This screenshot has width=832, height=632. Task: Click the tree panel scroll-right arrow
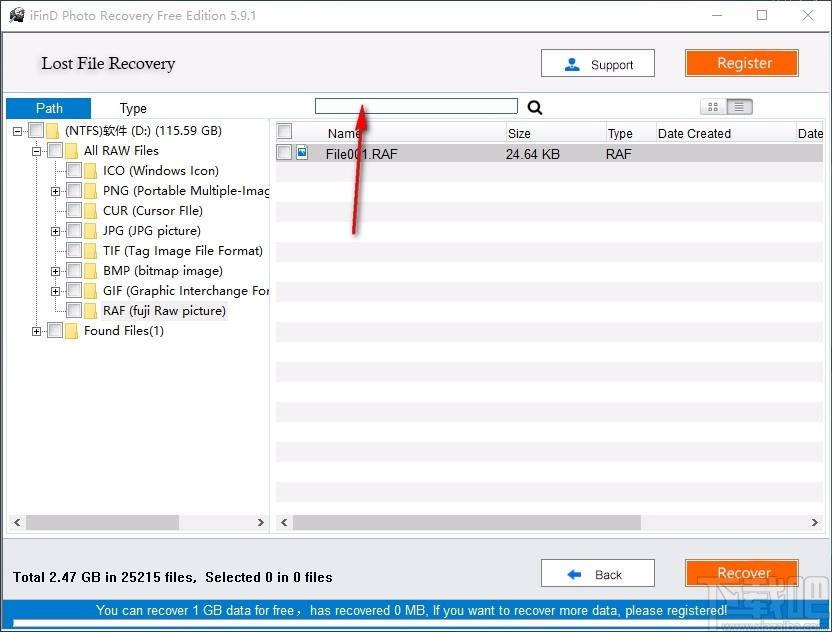(x=261, y=523)
